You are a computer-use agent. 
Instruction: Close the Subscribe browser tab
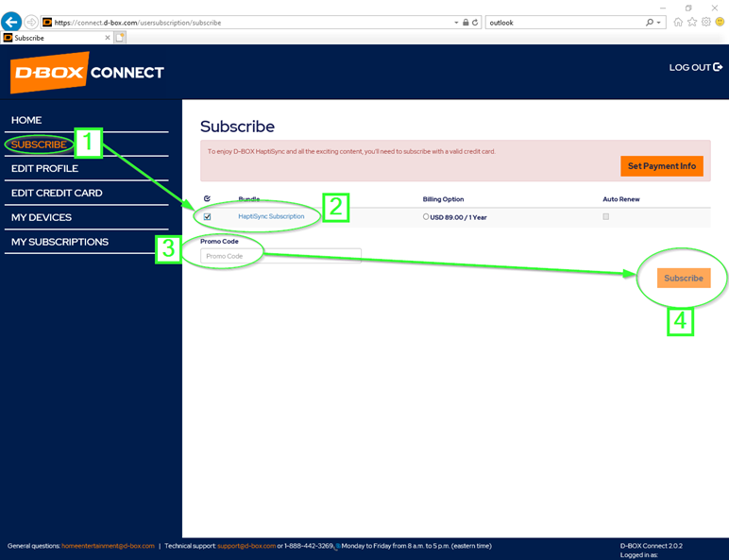click(x=108, y=38)
